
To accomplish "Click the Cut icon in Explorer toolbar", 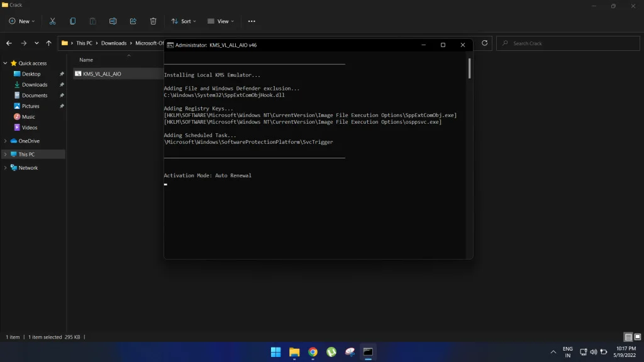I will [x=53, y=21].
